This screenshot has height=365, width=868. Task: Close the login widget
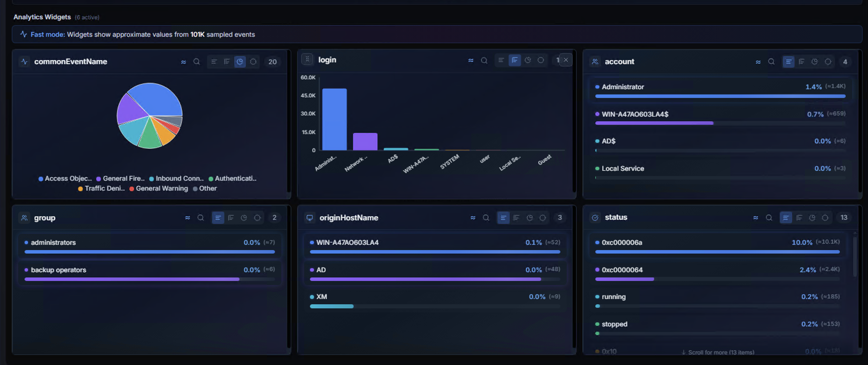(x=566, y=60)
